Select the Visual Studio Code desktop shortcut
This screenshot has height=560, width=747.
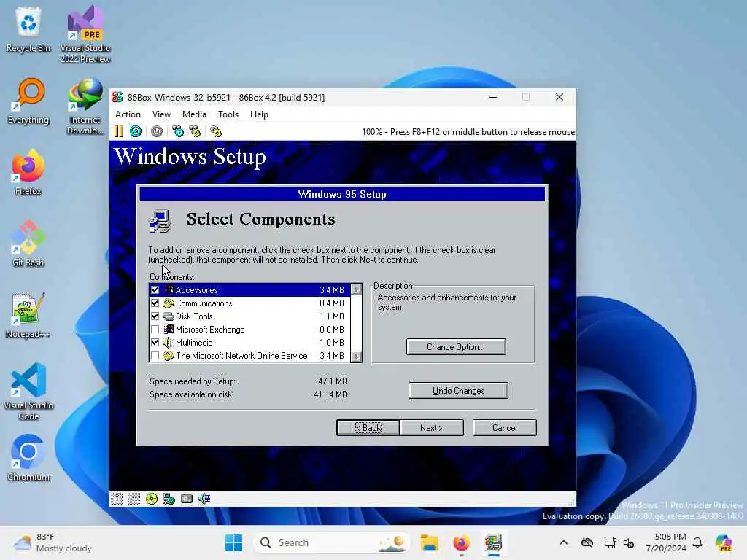tap(28, 392)
